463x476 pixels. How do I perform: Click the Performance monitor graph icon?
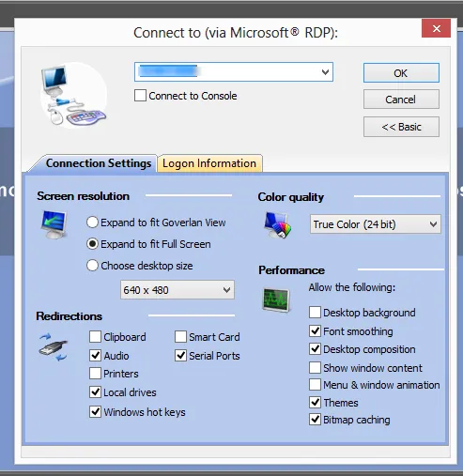tap(276, 299)
